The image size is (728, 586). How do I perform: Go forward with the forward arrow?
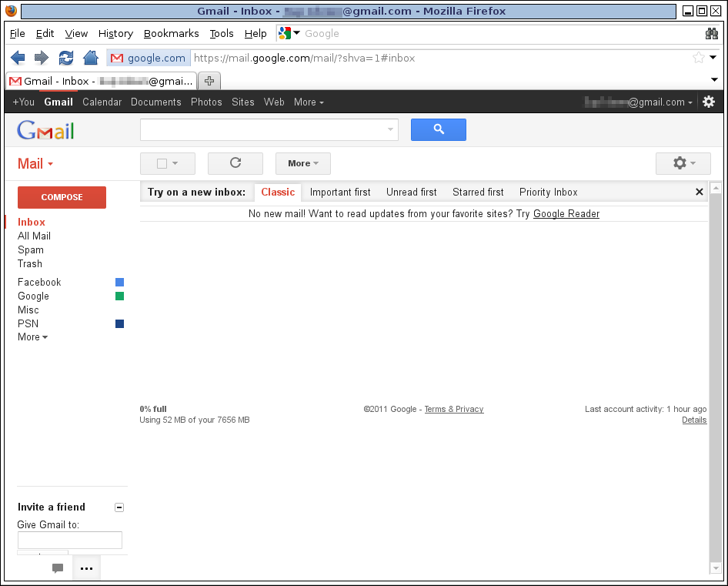point(42,58)
